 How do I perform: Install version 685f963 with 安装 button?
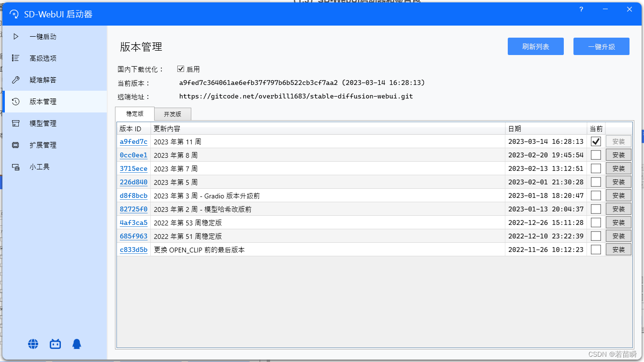618,236
